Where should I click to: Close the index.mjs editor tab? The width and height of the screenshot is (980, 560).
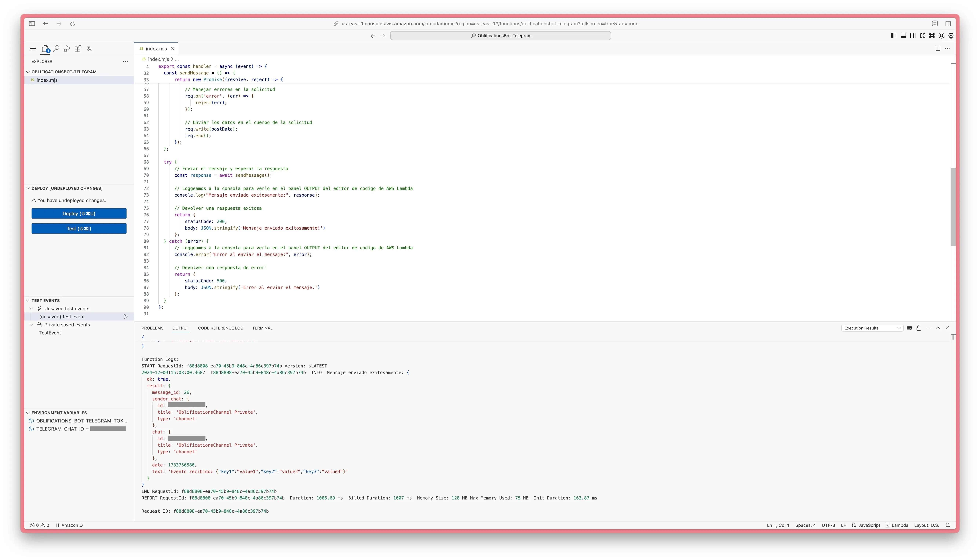[173, 49]
